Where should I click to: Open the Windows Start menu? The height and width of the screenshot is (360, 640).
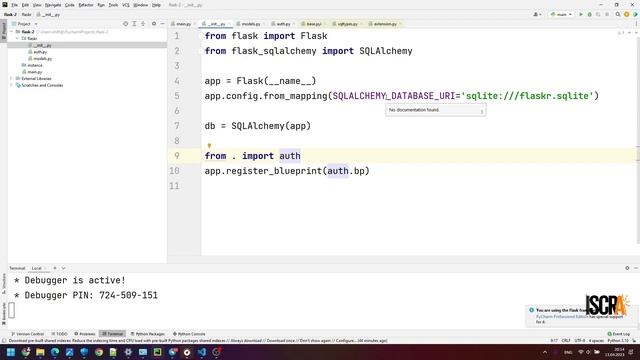tap(11, 352)
